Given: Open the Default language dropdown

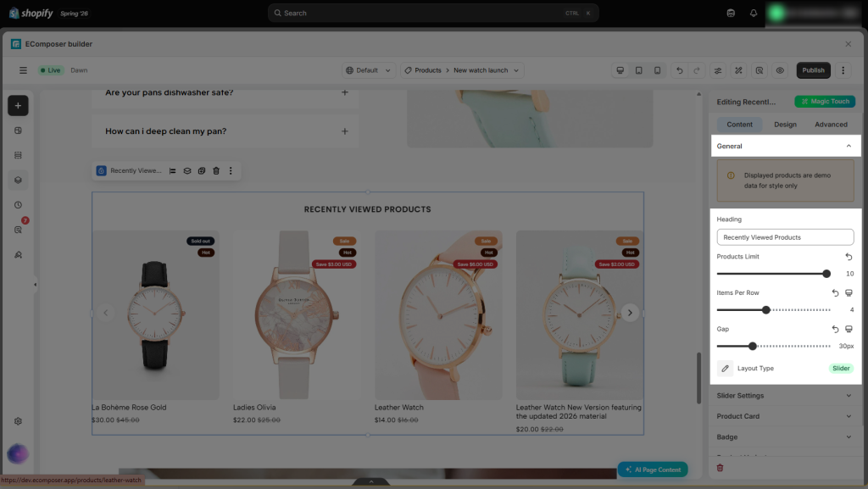Looking at the screenshot, I should [369, 70].
